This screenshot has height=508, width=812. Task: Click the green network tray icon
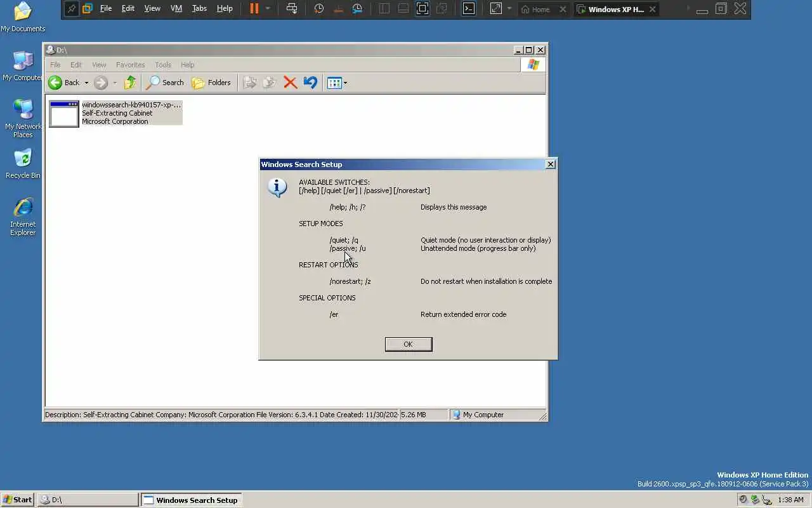coord(755,500)
